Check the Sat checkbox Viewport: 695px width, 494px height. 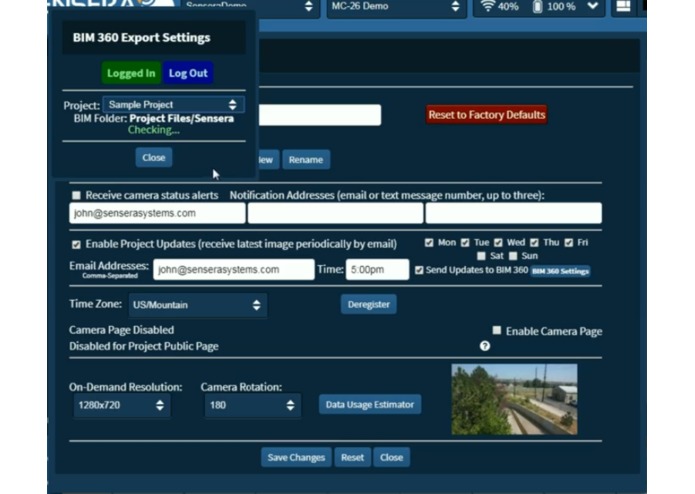point(481,256)
